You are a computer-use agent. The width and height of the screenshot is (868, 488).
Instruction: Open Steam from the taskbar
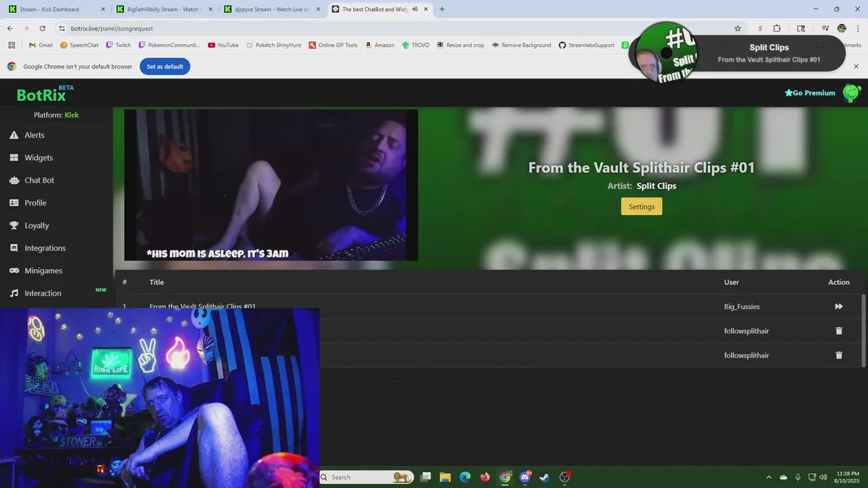coord(545,477)
